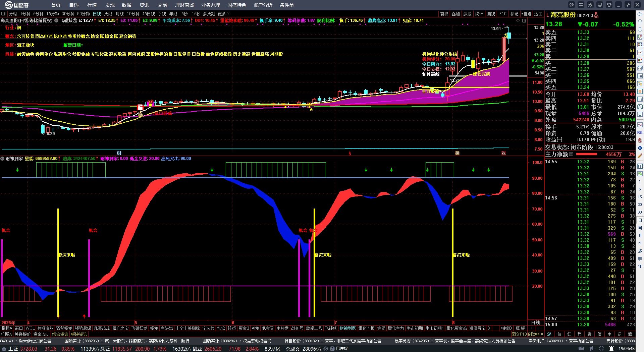Toggle 复权 price adjustment
The image size is (644, 352).
pyautogui.click(x=444, y=14)
